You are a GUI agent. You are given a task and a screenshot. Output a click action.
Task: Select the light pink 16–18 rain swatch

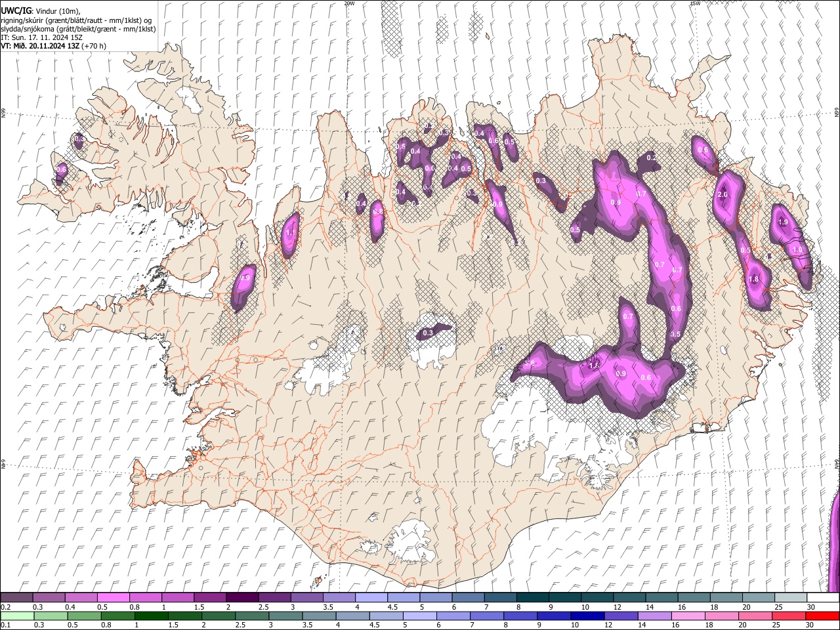point(688,616)
